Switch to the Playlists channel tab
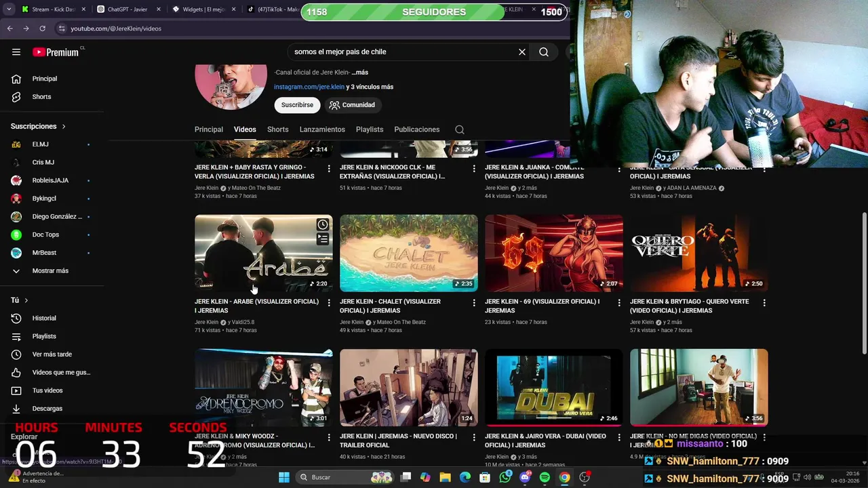This screenshot has height=488, width=868. point(370,129)
